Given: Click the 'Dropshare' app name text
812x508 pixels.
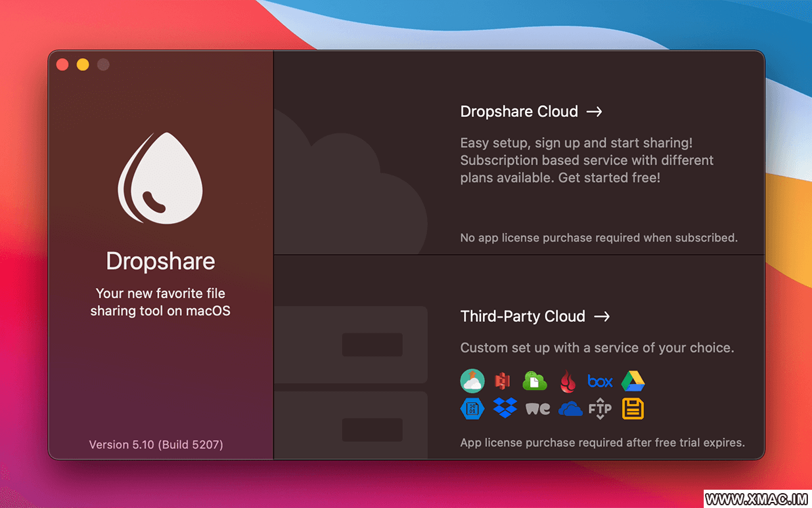Looking at the screenshot, I should 160,261.
